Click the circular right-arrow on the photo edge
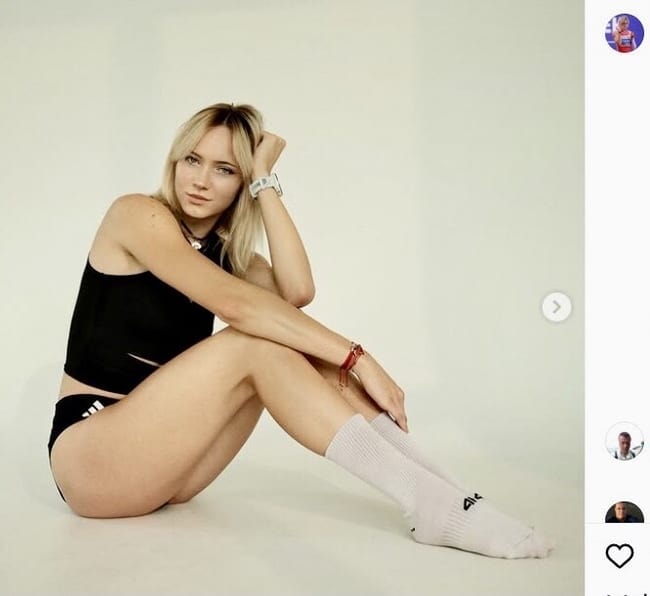The image size is (650, 596). pos(557,307)
